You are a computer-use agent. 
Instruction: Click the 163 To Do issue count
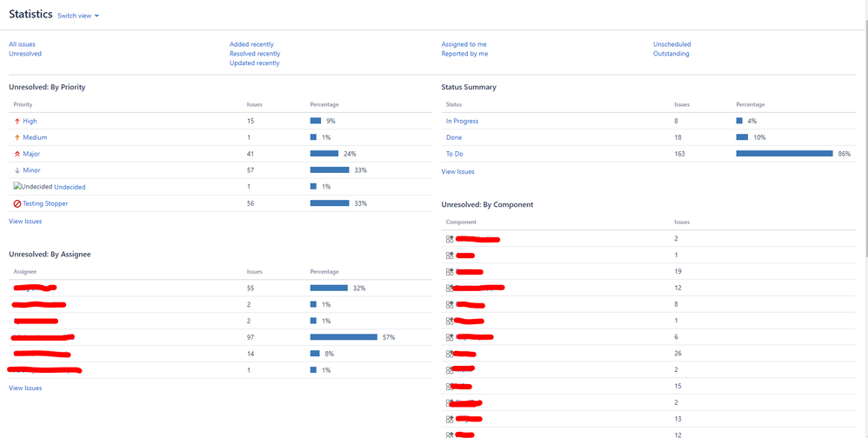[679, 154]
